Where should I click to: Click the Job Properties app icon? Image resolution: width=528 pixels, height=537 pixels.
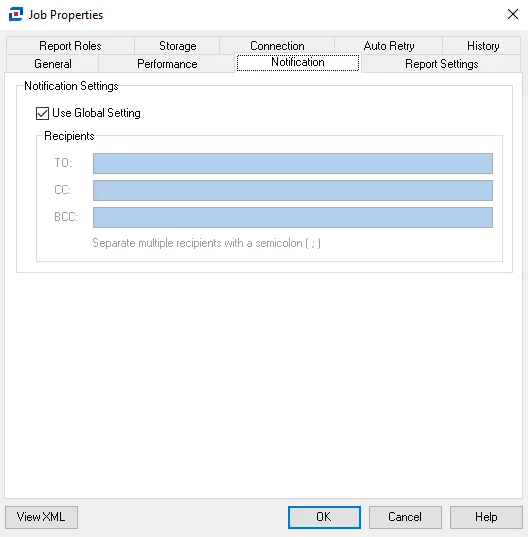pos(16,14)
